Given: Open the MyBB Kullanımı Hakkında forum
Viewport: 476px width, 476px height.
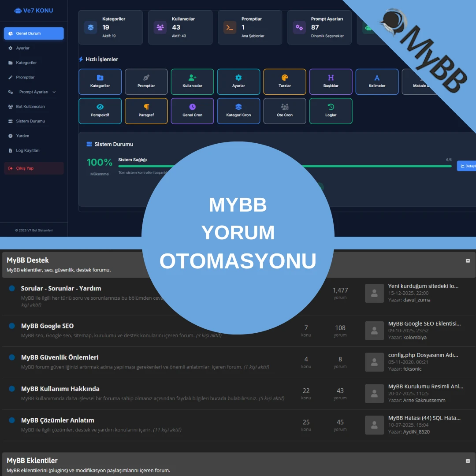Looking at the screenshot, I should [60, 389].
